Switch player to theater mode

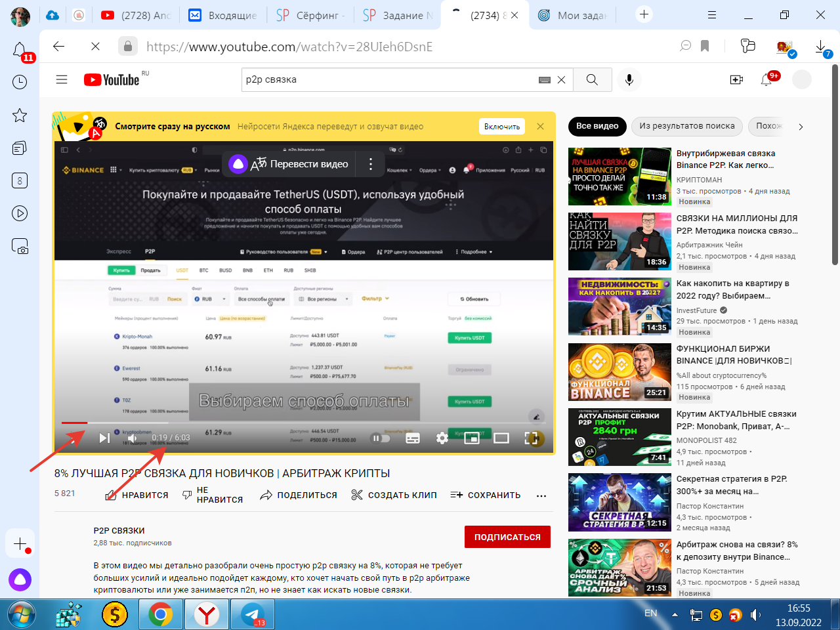point(501,438)
